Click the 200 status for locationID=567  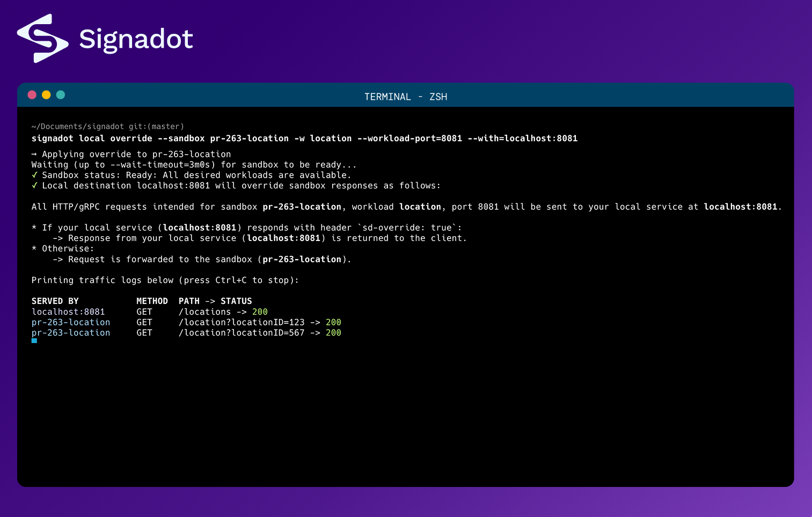tap(333, 332)
